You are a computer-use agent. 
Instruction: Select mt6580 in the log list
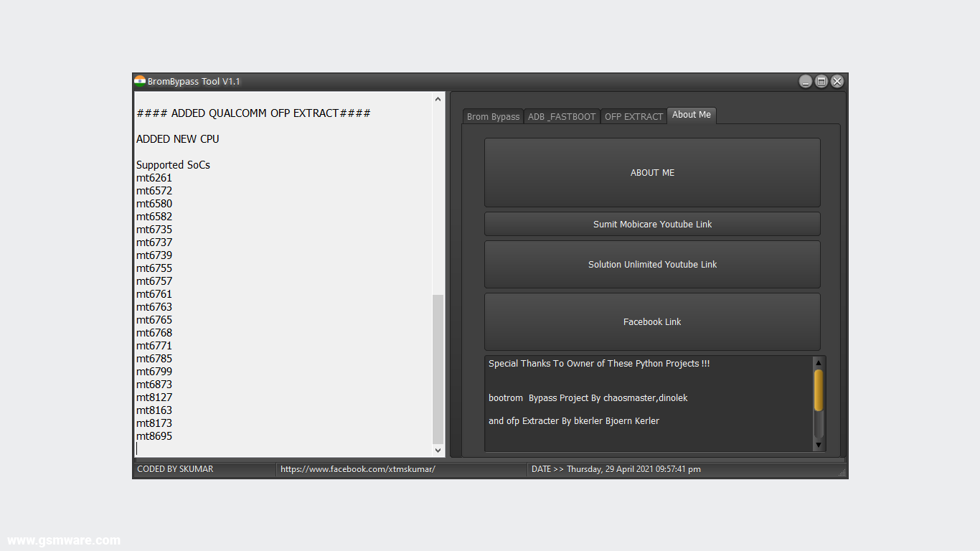tap(154, 204)
